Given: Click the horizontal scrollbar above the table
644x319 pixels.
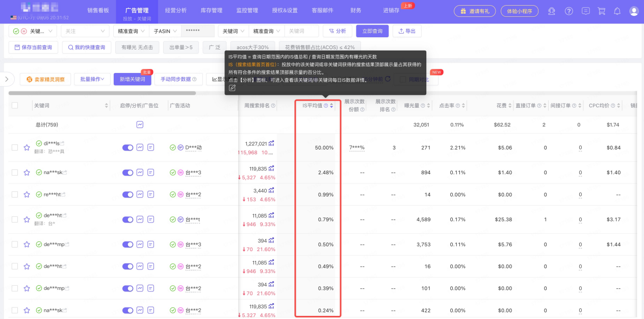Looking at the screenshot, I should pyautogui.click(x=102, y=93).
